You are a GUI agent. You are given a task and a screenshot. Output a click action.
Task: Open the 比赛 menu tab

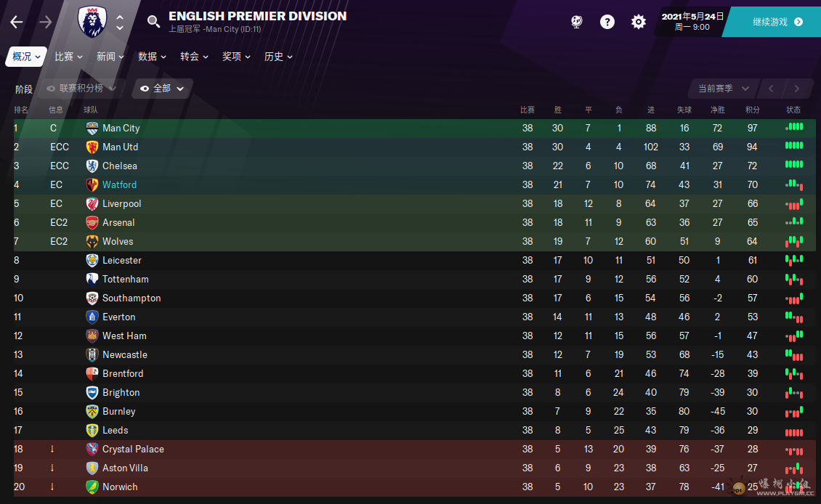point(68,57)
